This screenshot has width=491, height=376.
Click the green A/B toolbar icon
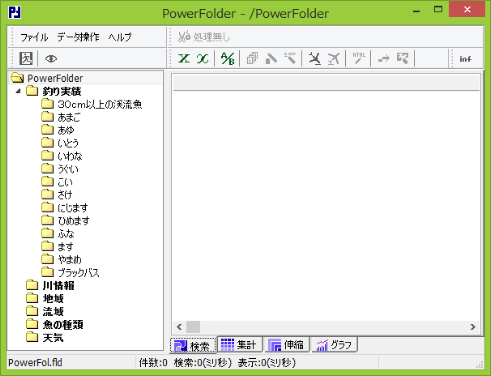(228, 59)
